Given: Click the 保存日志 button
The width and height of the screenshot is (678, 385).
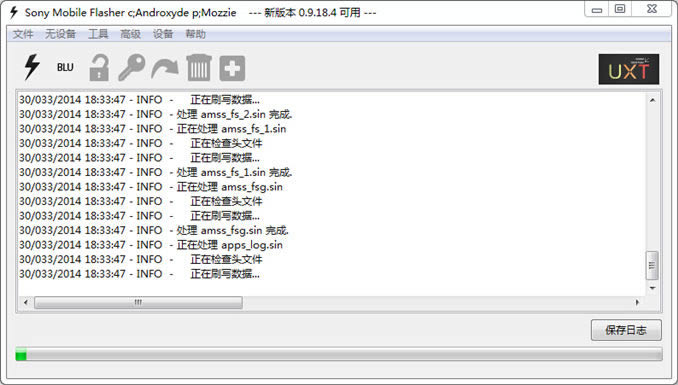Looking at the screenshot, I should coord(626,330).
